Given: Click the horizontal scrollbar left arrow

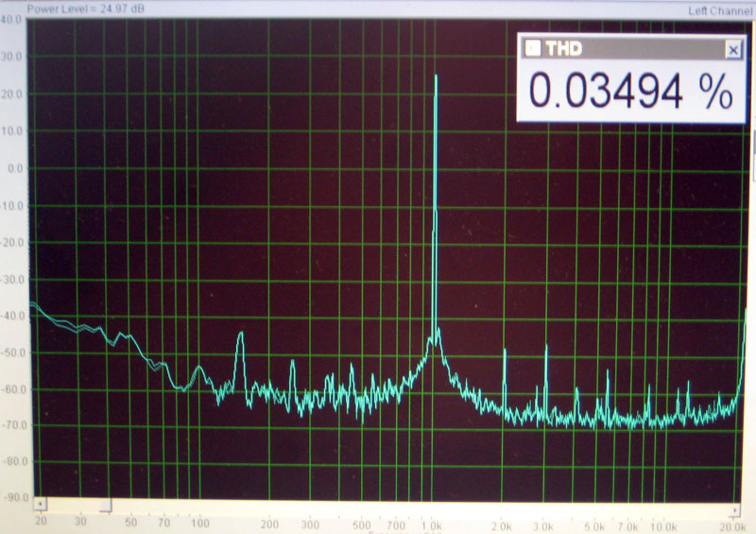Looking at the screenshot, I should (x=39, y=506).
